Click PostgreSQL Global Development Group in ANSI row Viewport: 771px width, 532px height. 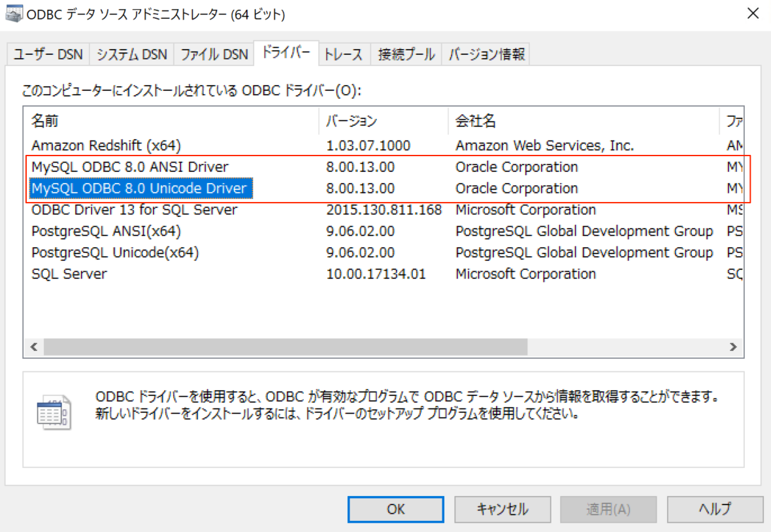click(584, 231)
